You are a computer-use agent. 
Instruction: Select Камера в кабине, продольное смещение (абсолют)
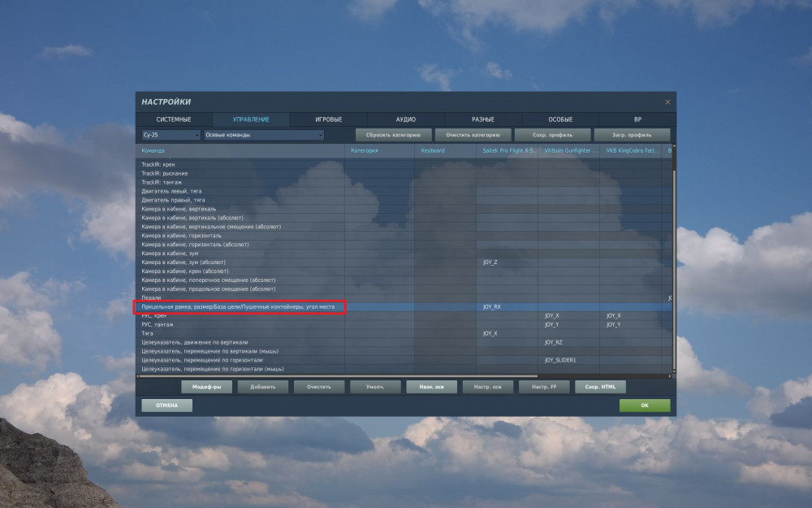[x=404, y=289]
